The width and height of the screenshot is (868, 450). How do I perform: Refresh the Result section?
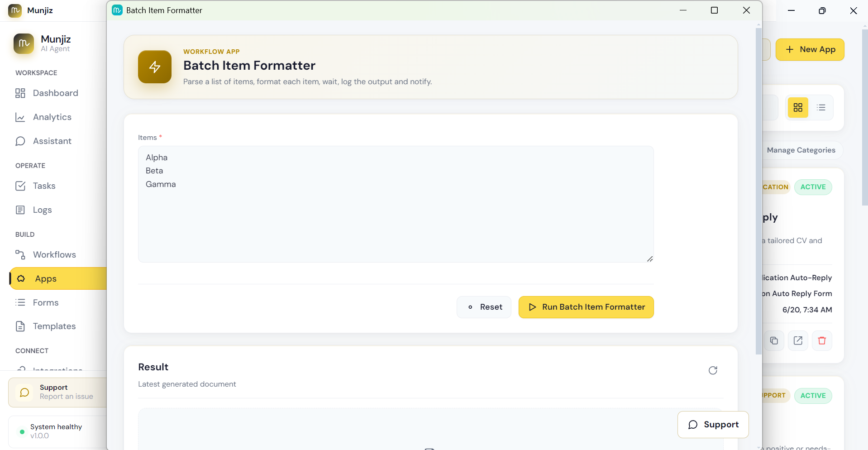click(713, 370)
